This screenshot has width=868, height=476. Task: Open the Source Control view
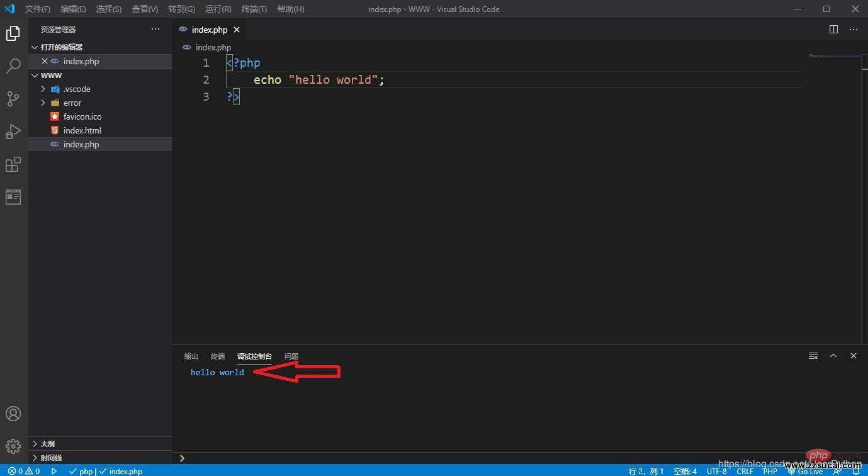(x=13, y=99)
